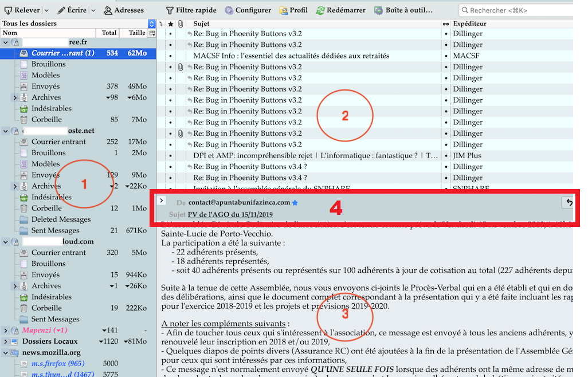Click the Redémarrer restart button
588x377 pixels.
(x=341, y=10)
